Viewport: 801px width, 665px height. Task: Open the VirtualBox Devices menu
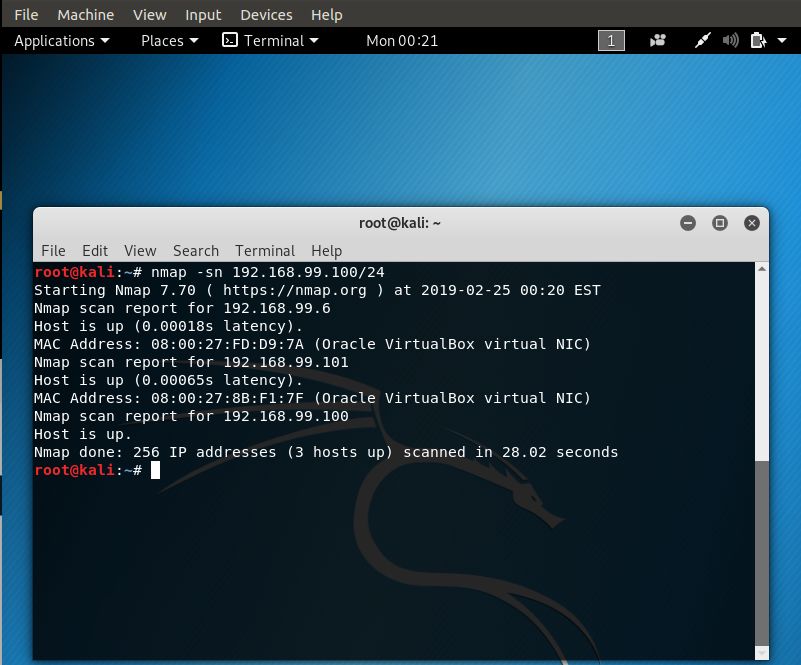click(x=266, y=15)
